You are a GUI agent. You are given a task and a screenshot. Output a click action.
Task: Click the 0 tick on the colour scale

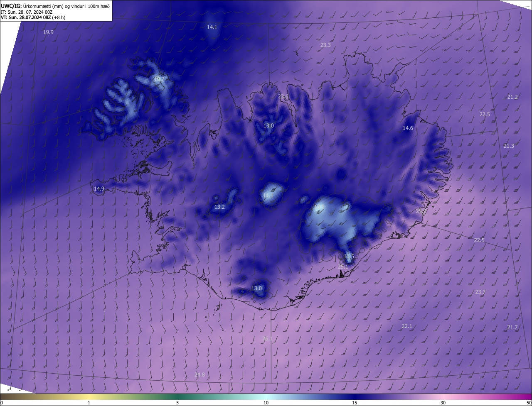[x=2, y=403]
